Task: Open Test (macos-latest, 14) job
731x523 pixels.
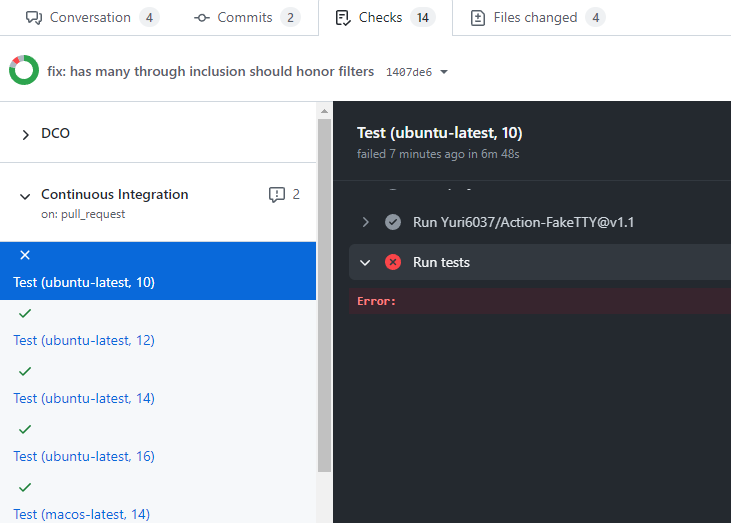Action: pyautogui.click(x=82, y=514)
